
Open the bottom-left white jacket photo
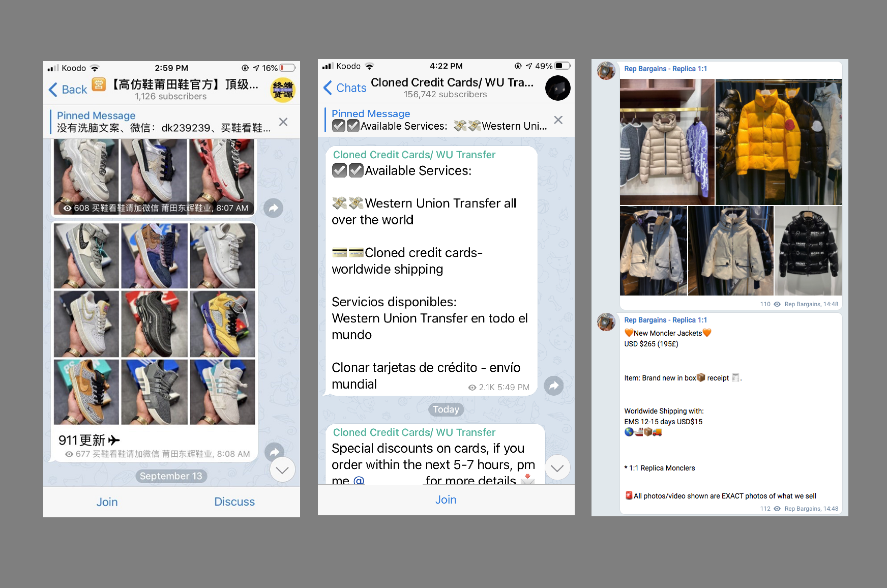pyautogui.click(x=654, y=251)
